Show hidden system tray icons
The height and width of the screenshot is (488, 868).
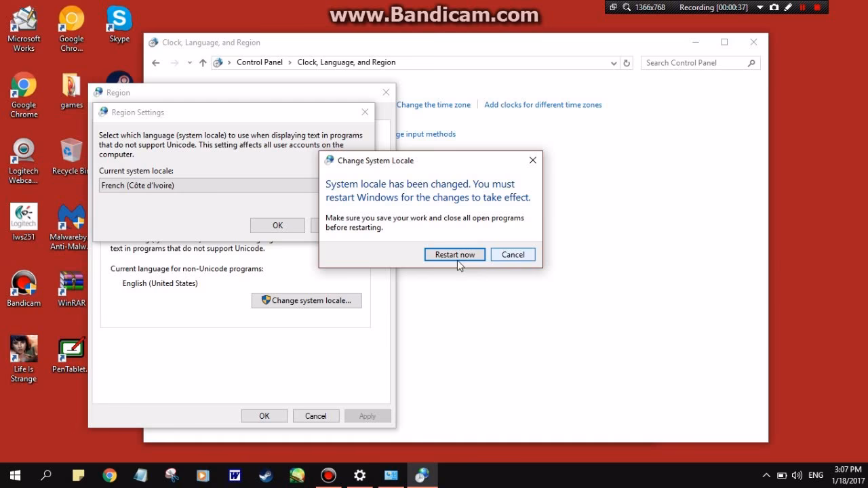point(766,475)
